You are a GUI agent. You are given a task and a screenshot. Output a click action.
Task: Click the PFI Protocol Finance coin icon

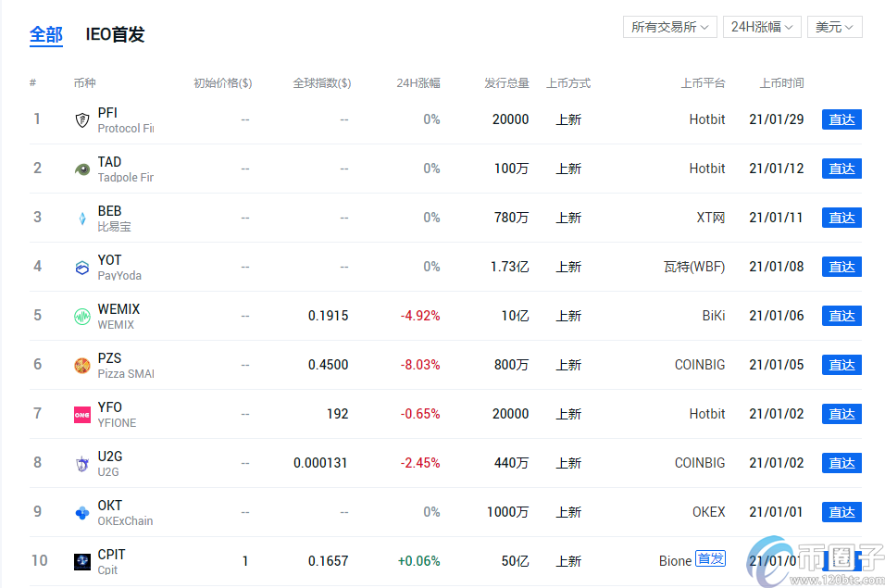(x=82, y=120)
